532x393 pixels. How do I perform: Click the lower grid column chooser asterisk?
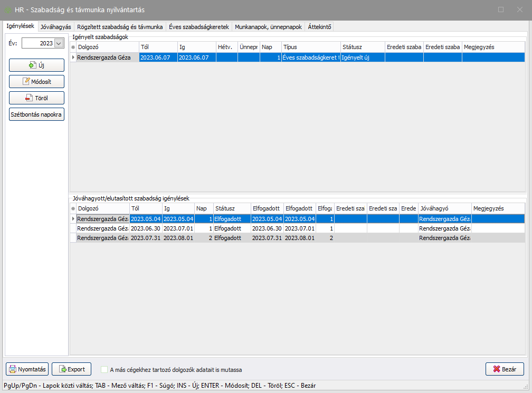(73, 209)
